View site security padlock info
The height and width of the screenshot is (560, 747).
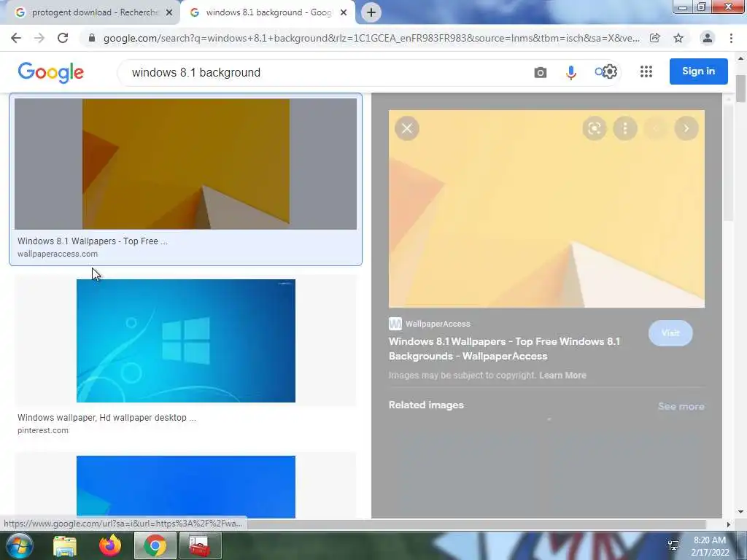tap(92, 38)
